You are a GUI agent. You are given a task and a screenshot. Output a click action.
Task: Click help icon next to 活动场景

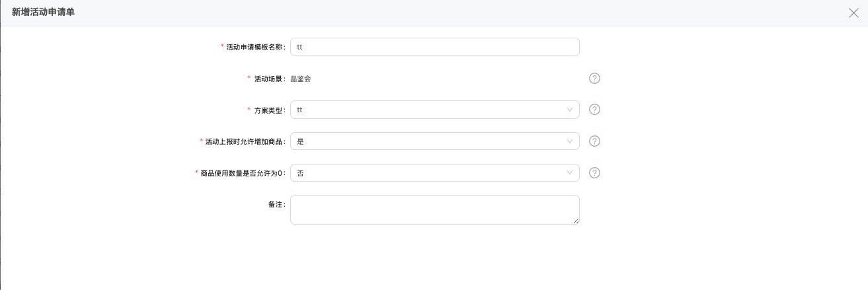[594, 79]
